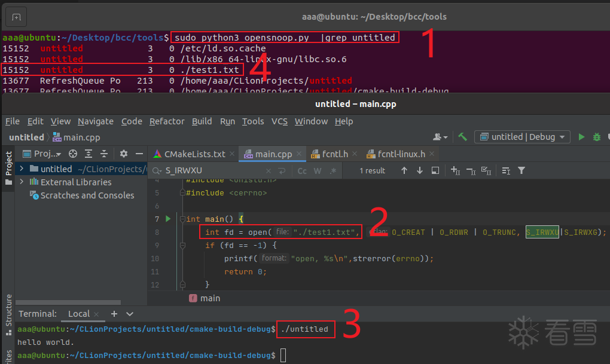Screen dimensions: 610x364
Task: Open the untitled | Debug configuration dropdown
Action: pos(522,137)
